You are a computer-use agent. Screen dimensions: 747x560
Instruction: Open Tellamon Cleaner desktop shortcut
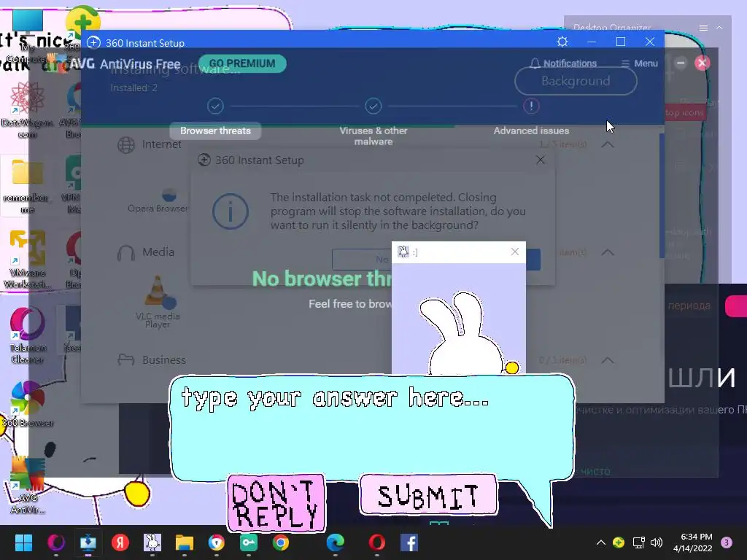pos(27,335)
